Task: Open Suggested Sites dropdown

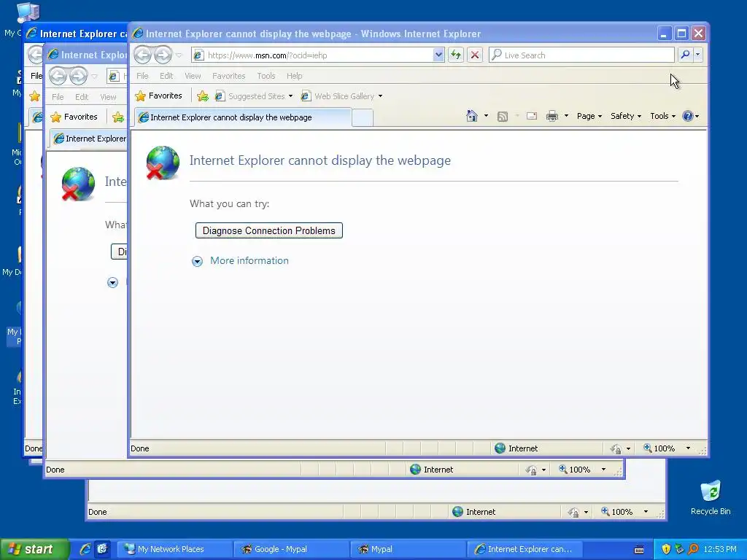Action: click(254, 96)
